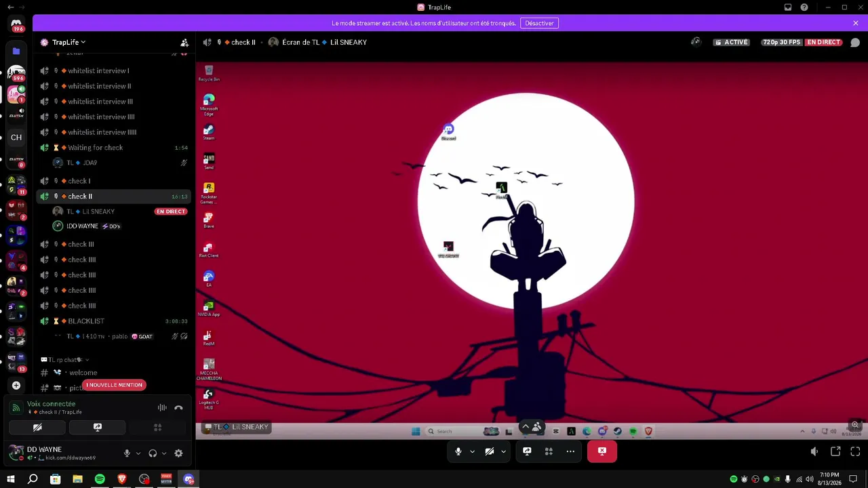Stop watching with the red disconnect button
The height and width of the screenshot is (488, 868).
(602, 451)
